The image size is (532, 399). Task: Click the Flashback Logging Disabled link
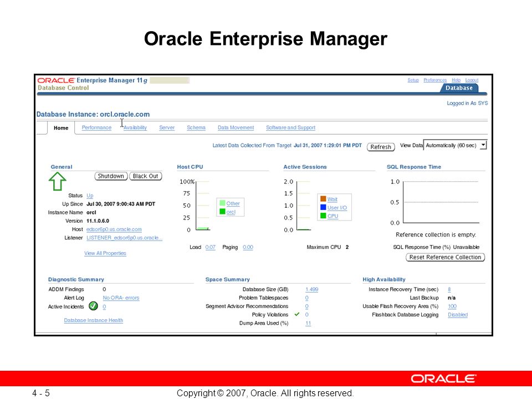click(x=458, y=315)
